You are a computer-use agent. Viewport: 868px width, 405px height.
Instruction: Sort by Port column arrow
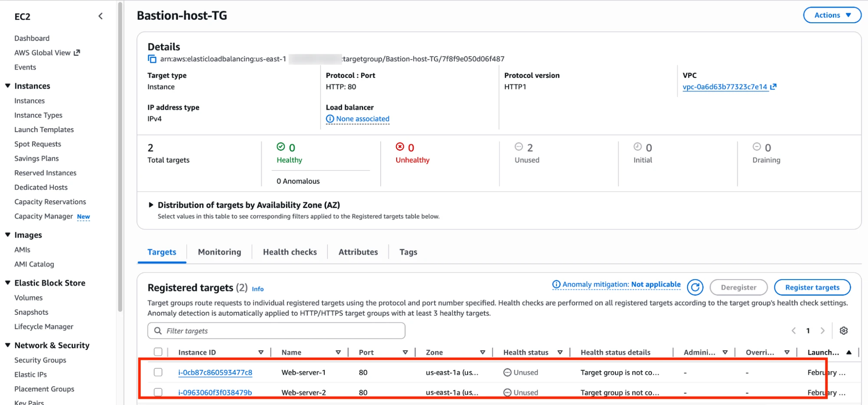tap(405, 352)
